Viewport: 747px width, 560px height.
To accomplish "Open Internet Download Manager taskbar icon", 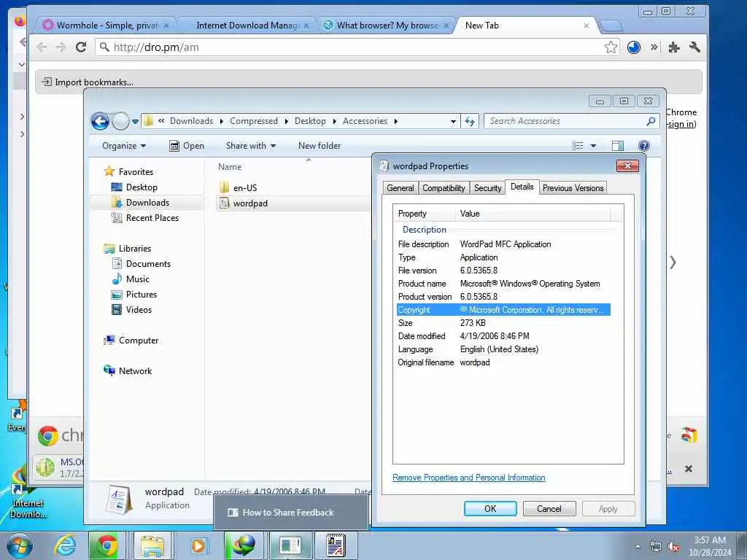I will pyautogui.click(x=244, y=545).
